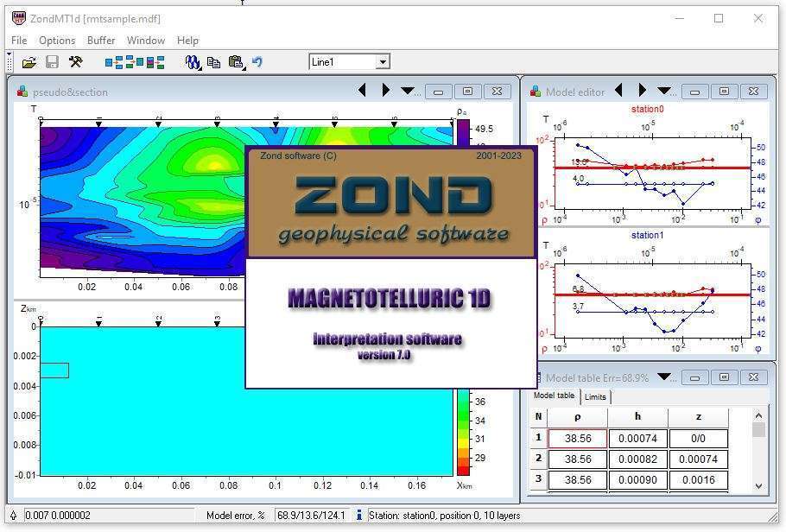Switch to the Limits tab
The image size is (786, 532).
(595, 396)
